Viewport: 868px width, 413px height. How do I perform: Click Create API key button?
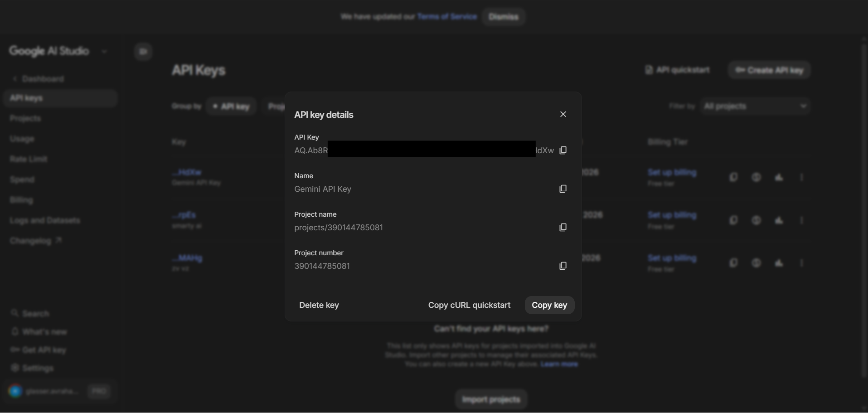pos(769,70)
